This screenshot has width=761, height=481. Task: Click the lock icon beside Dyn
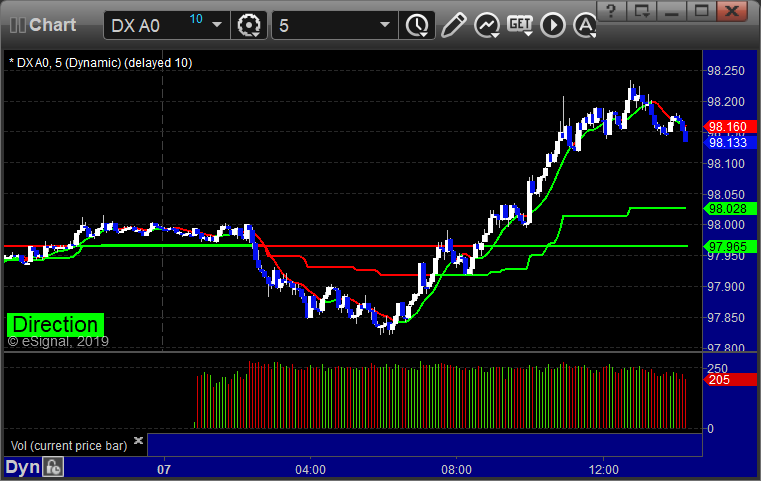pos(53,467)
